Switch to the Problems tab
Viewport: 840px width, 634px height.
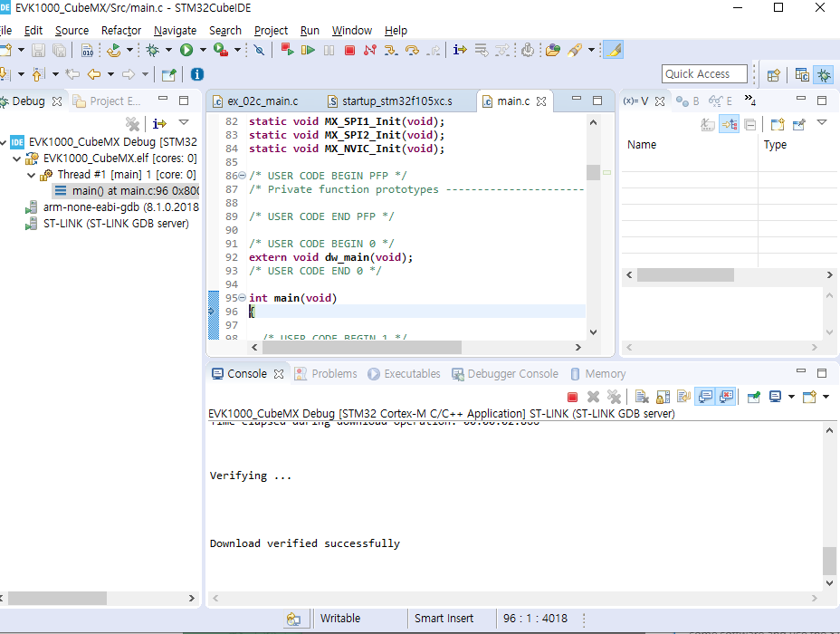[x=326, y=373]
